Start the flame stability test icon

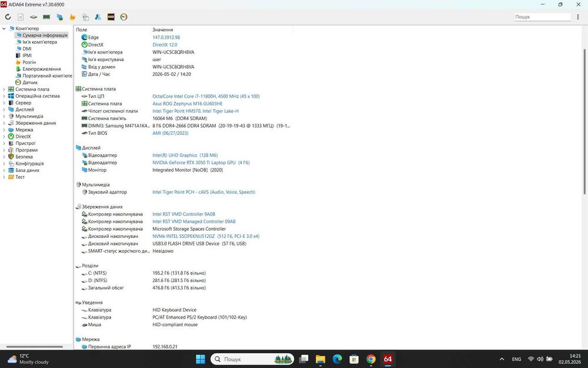[72, 17]
